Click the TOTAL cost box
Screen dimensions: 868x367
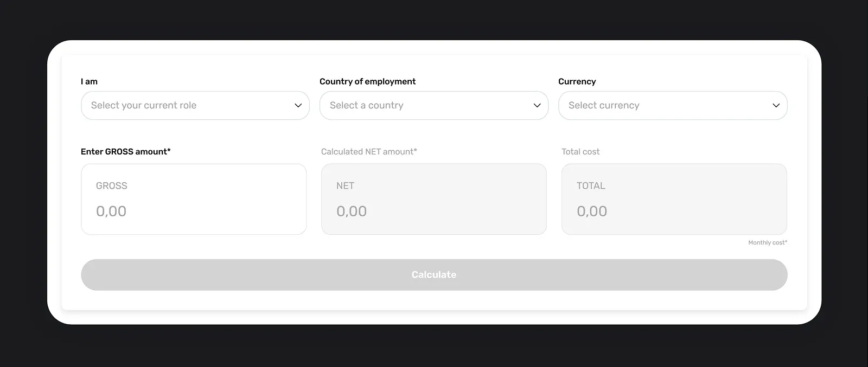tap(674, 199)
